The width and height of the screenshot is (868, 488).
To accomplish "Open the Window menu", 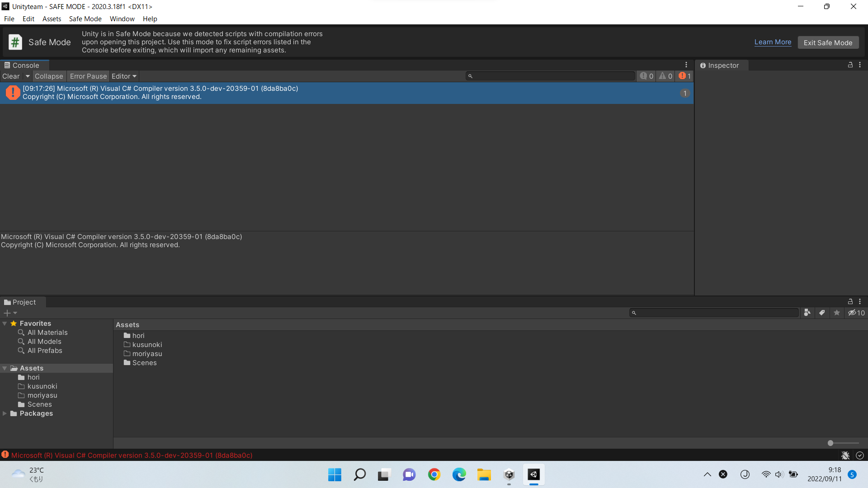I will 122,19.
